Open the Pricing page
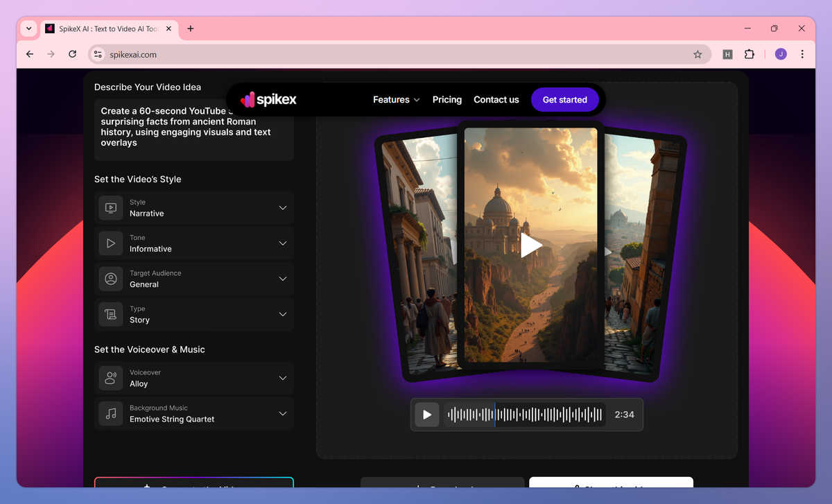The height and width of the screenshot is (504, 832). coord(447,100)
